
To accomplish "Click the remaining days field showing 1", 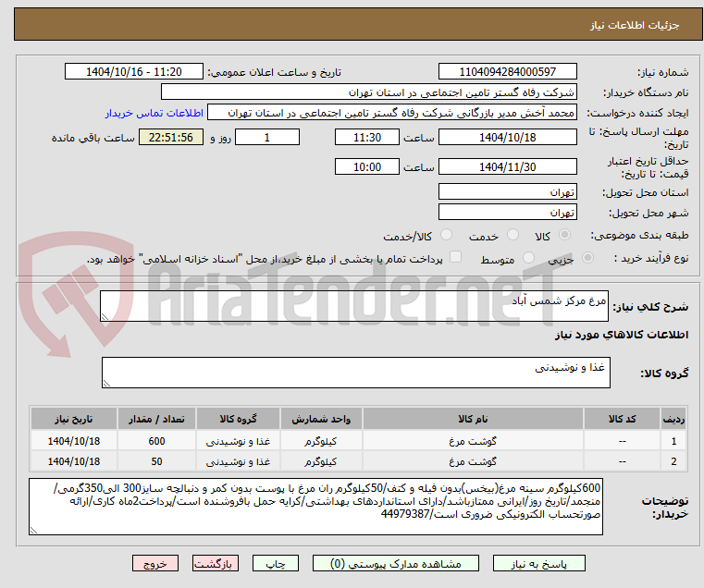I will coord(267,138).
